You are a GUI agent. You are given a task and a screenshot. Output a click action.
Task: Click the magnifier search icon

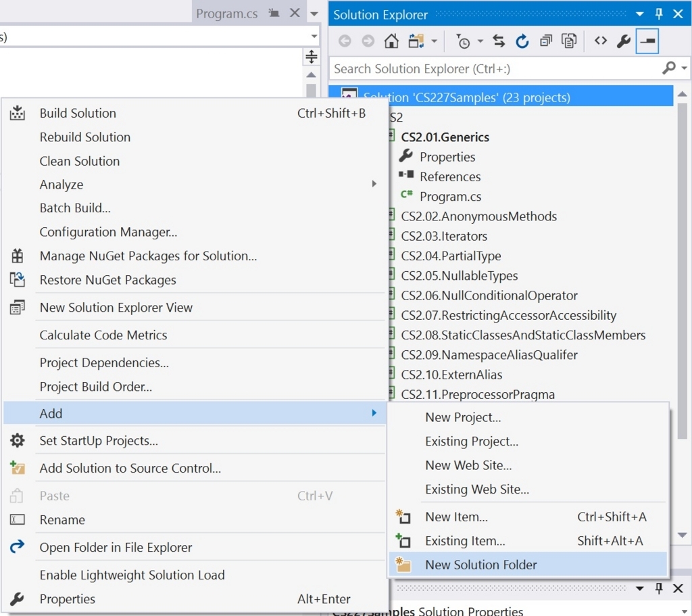[669, 68]
